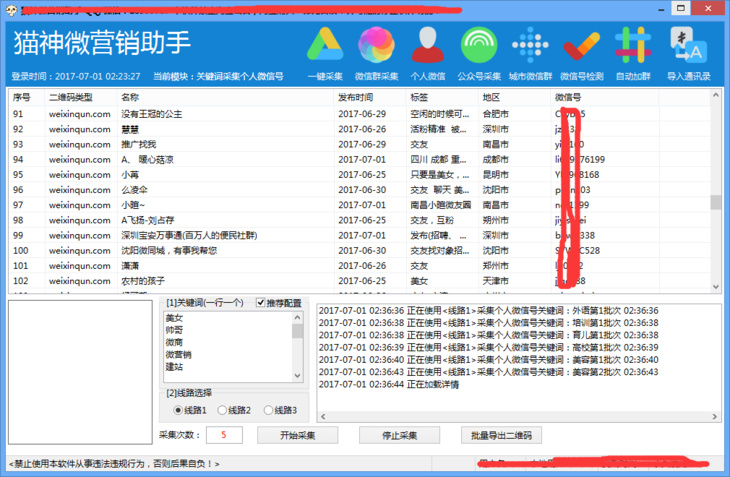Viewport: 730px width, 477px height.
Task: Select row 102 农村的孩子
Action: (358, 281)
